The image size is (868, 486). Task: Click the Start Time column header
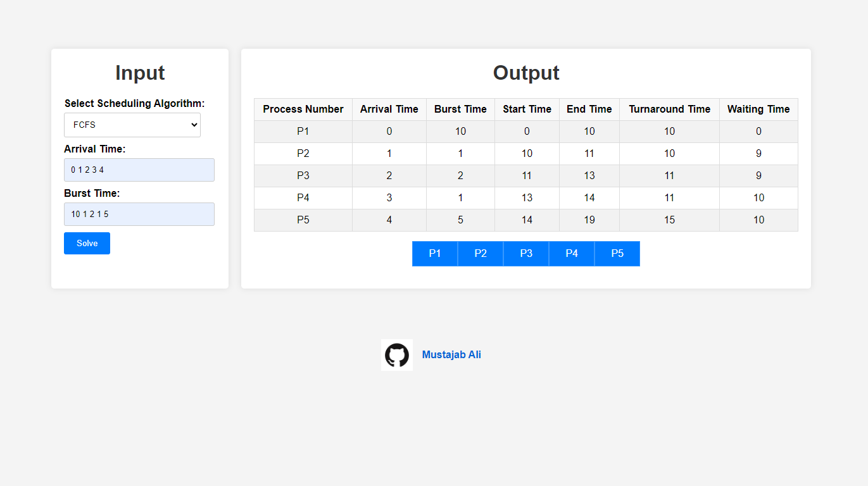[x=527, y=109]
